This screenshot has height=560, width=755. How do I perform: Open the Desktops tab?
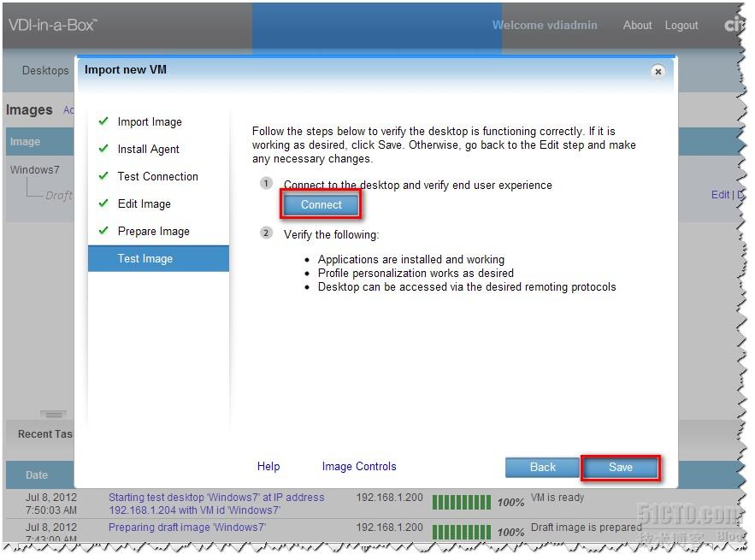[45, 70]
